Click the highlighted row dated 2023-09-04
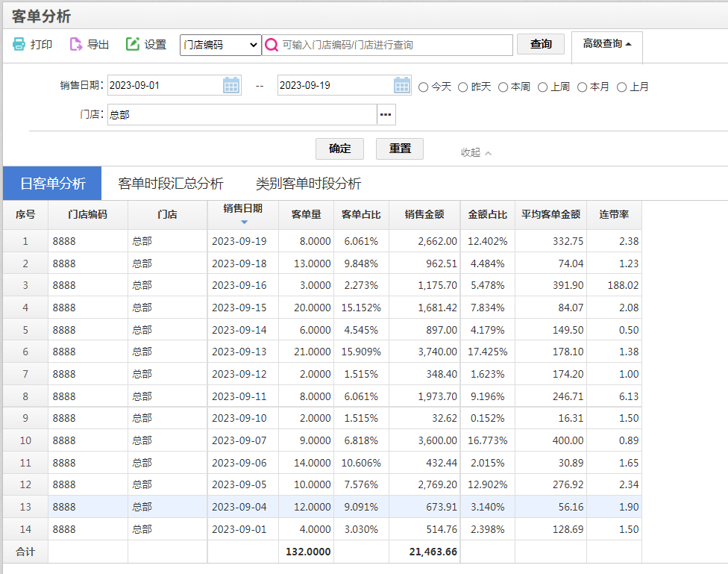 (x=322, y=507)
